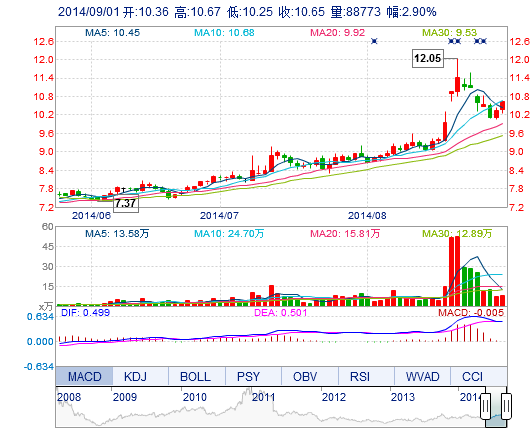Click the single event marker near 2014/08
This screenshot has height=434, width=532.
[x=374, y=41]
